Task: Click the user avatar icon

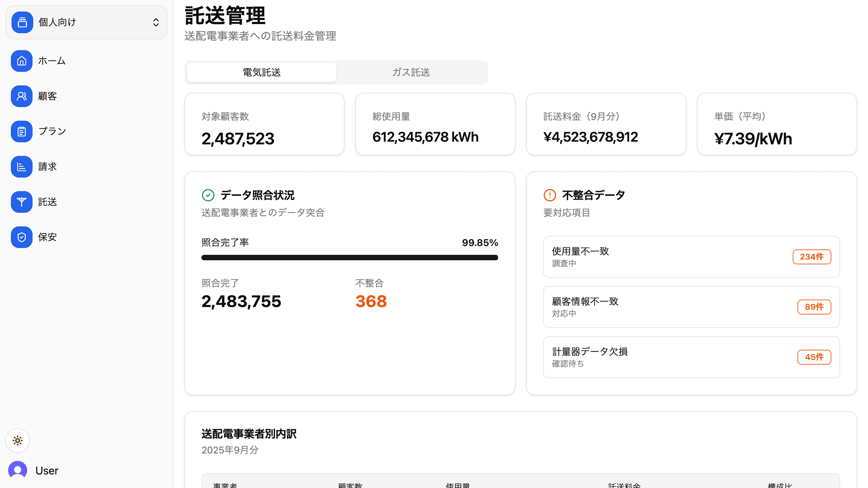Action: [x=18, y=470]
